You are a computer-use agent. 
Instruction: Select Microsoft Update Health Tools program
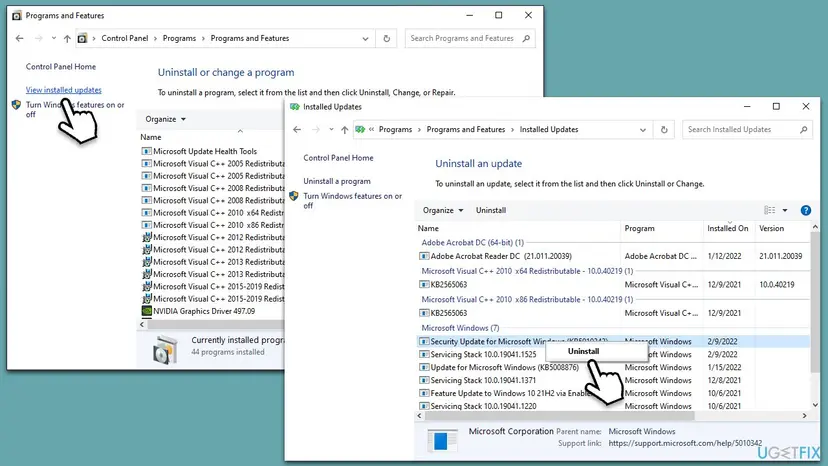205,151
